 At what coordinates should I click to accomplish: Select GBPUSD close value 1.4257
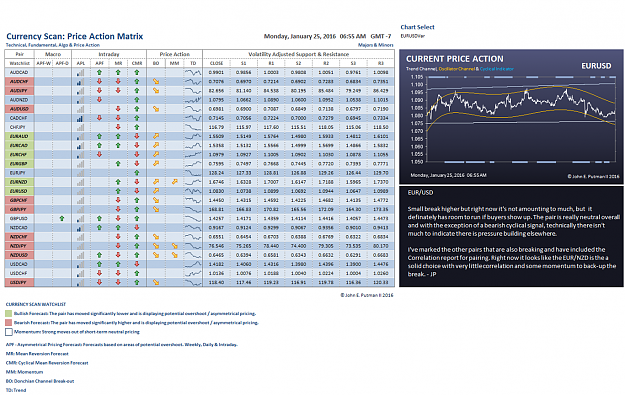pyautogui.click(x=216, y=218)
